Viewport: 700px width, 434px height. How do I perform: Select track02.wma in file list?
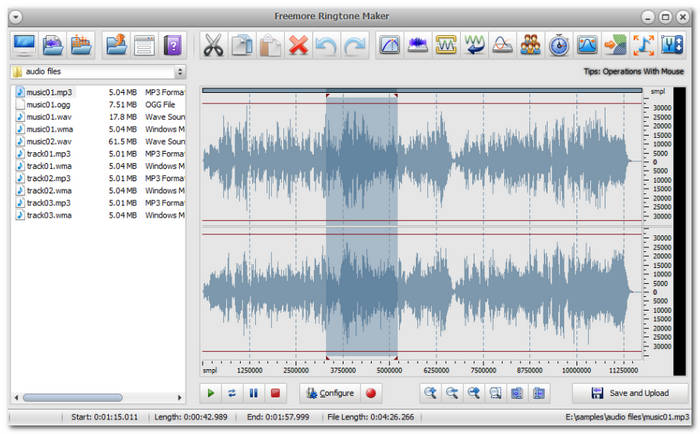tap(48, 191)
